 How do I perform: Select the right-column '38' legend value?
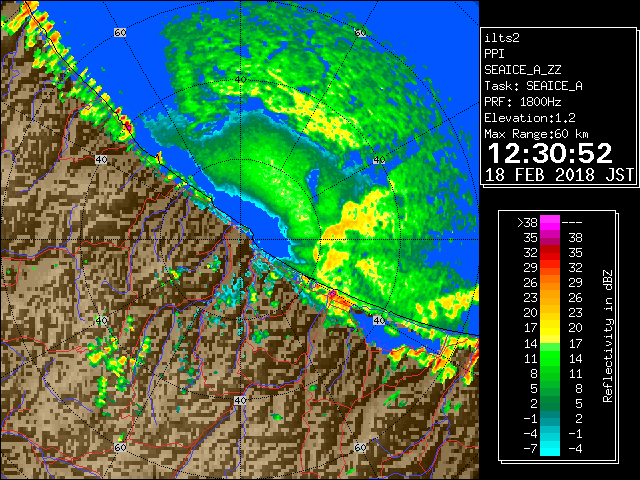coord(576,238)
